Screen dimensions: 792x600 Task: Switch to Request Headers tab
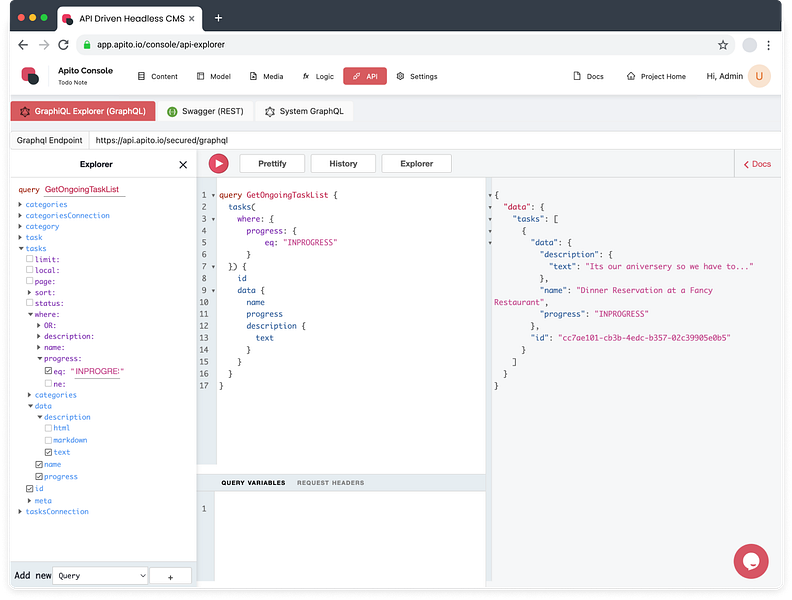[x=330, y=483]
